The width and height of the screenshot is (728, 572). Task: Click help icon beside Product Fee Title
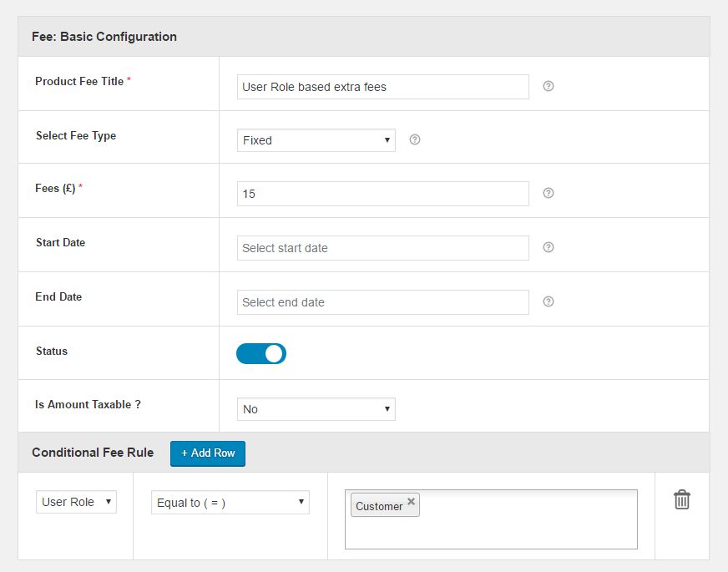point(549,86)
